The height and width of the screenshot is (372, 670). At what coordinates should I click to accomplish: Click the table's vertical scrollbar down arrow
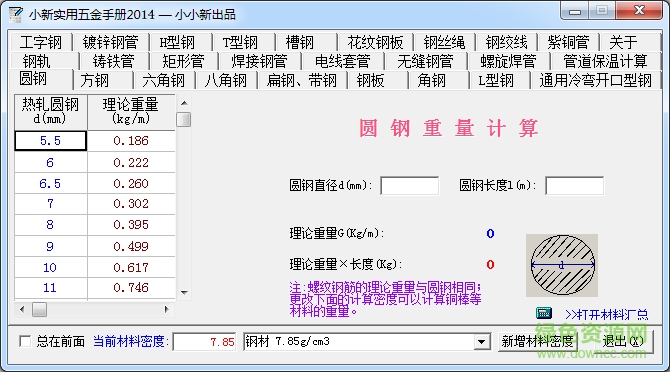[184, 293]
